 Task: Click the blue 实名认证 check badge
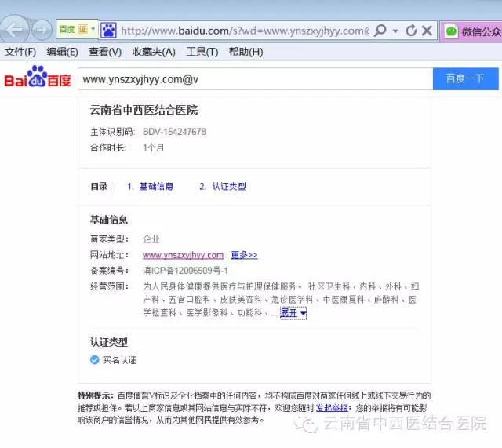tap(94, 360)
